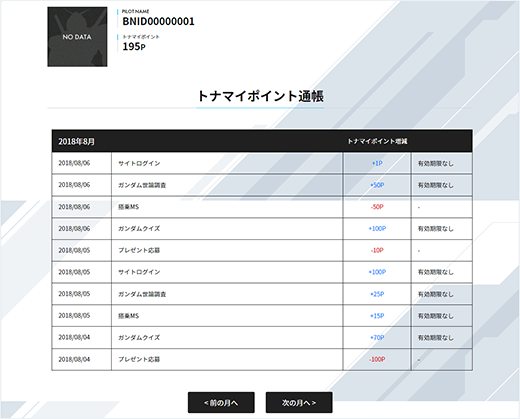Click the トナマイポイント増減 column header
The image size is (520, 419).
coord(377,141)
